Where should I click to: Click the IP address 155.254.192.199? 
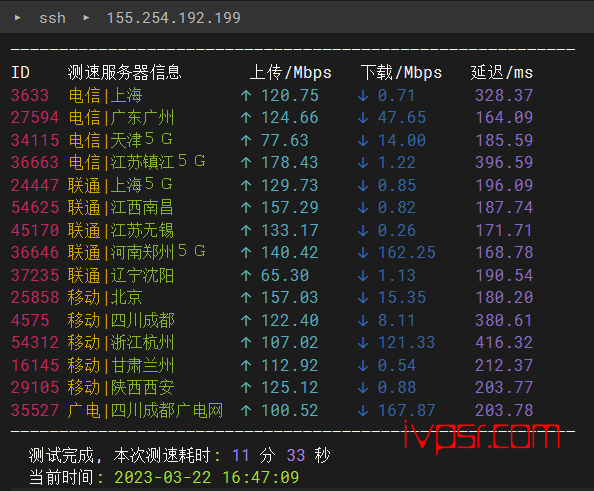[x=174, y=18]
